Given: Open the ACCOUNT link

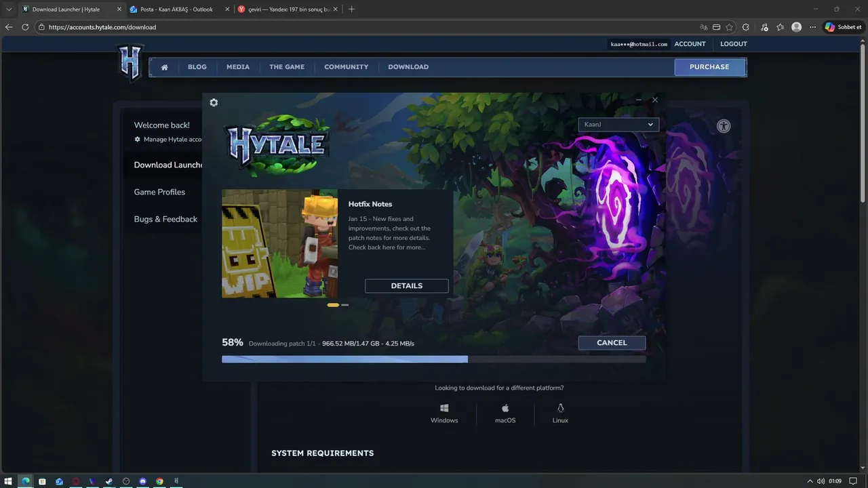Looking at the screenshot, I should (x=690, y=44).
